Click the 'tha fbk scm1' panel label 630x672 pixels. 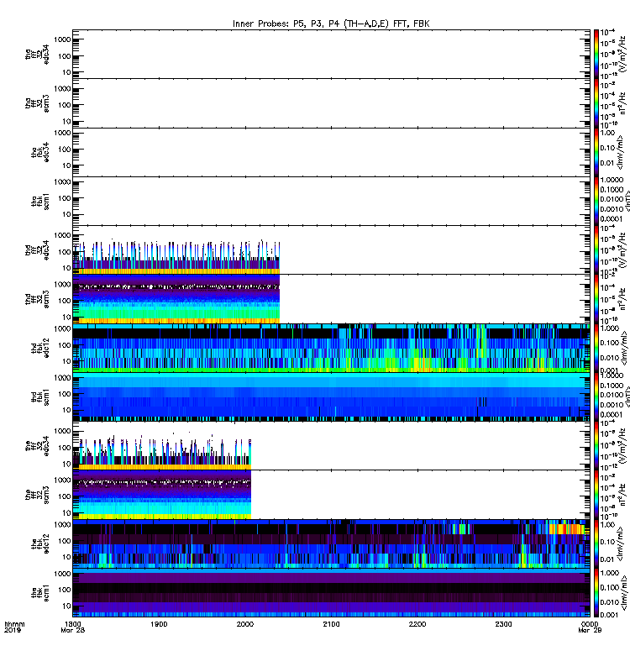39,202
